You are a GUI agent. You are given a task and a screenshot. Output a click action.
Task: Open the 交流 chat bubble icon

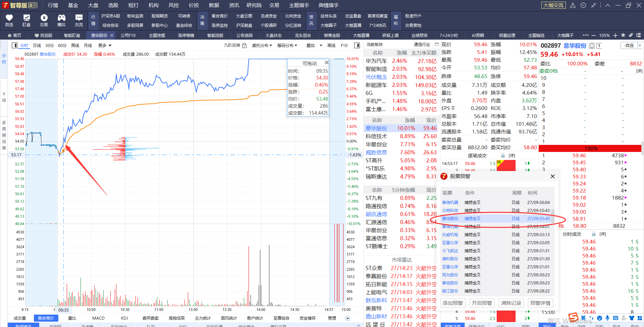79,18
